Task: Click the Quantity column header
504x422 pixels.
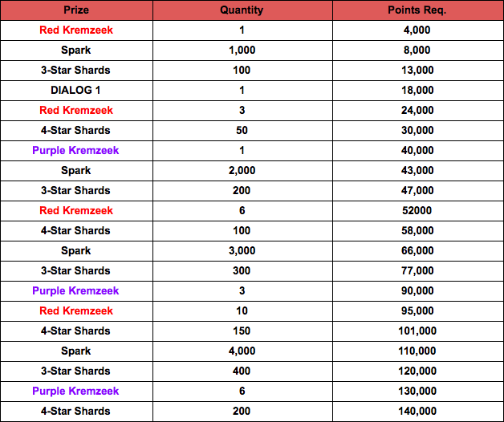Action: [x=242, y=10]
